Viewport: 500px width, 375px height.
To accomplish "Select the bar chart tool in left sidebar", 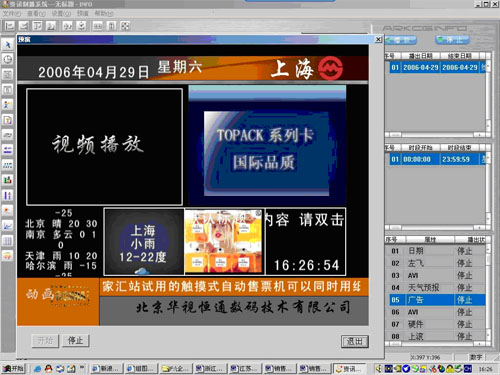I will pos(8,180).
